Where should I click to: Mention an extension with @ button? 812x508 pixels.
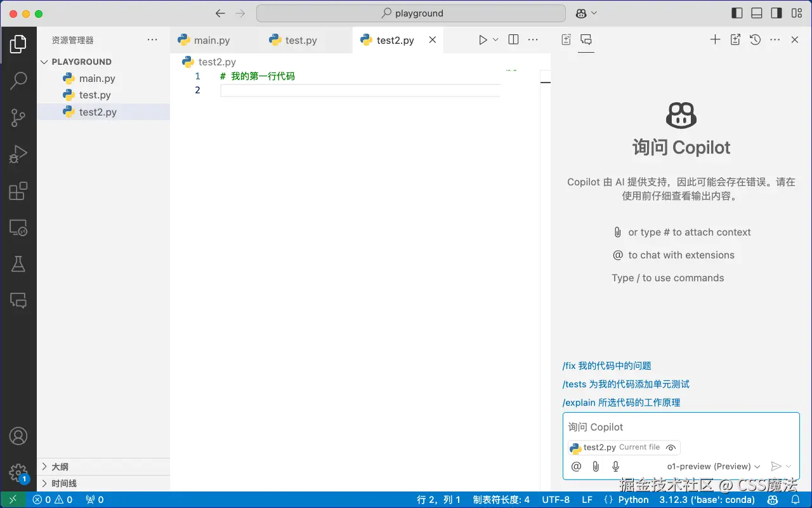click(576, 466)
